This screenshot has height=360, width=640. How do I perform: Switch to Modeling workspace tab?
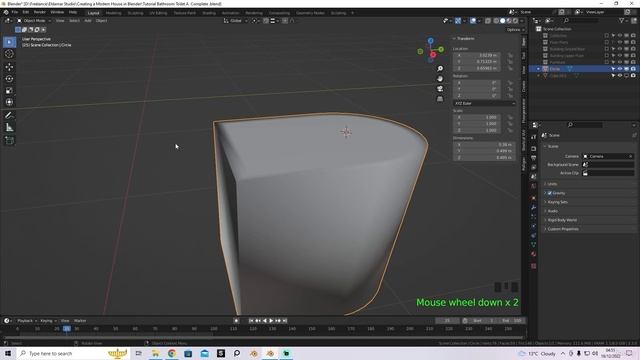pos(113,13)
